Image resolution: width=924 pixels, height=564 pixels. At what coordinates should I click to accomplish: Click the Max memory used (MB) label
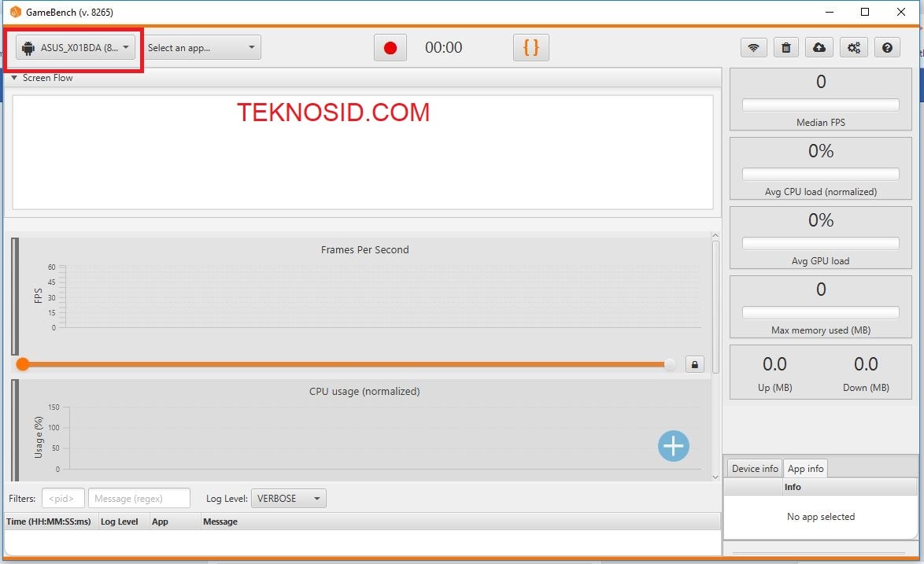pyautogui.click(x=821, y=330)
